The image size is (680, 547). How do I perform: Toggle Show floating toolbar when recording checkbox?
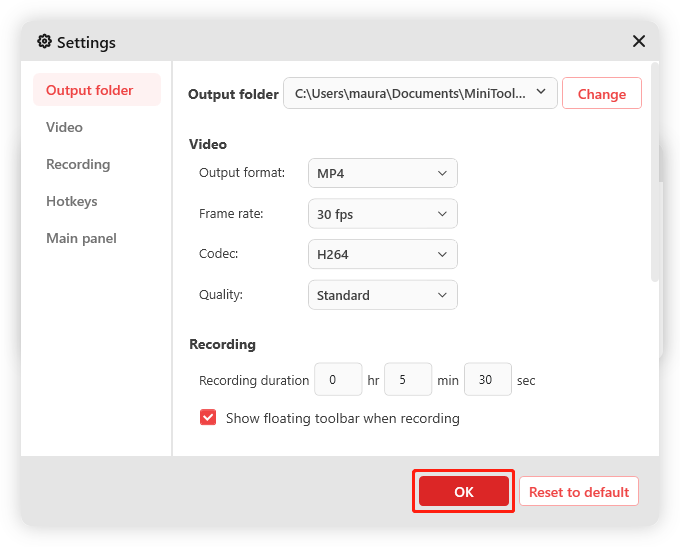[x=208, y=418]
